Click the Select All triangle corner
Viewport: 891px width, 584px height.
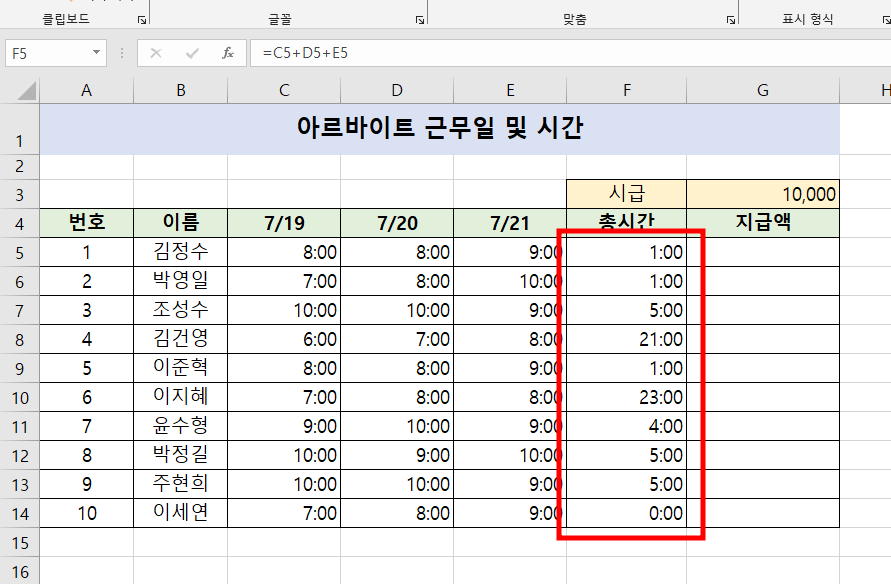point(27,91)
